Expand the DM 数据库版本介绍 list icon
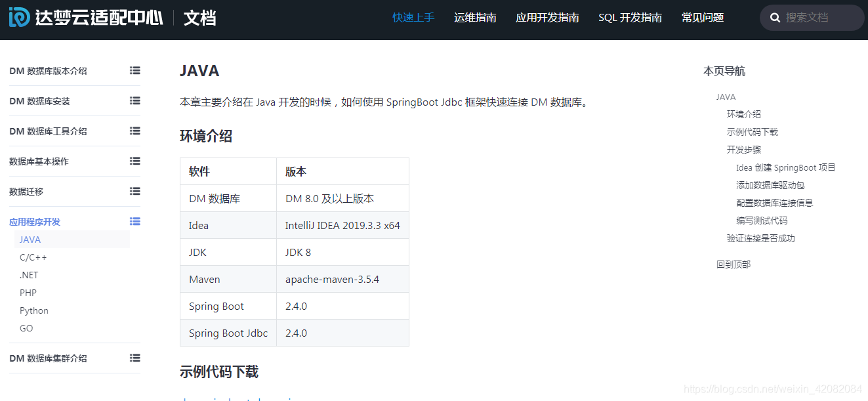The width and height of the screenshot is (868, 401). [135, 70]
